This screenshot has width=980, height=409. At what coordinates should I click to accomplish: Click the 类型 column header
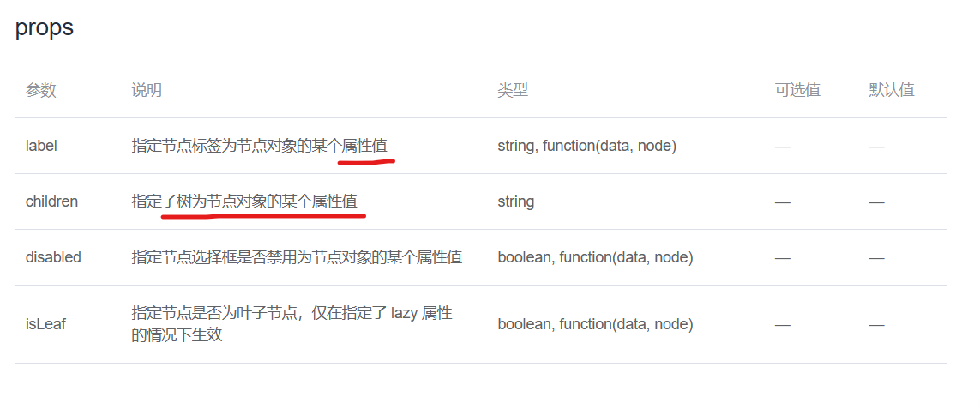(x=513, y=90)
